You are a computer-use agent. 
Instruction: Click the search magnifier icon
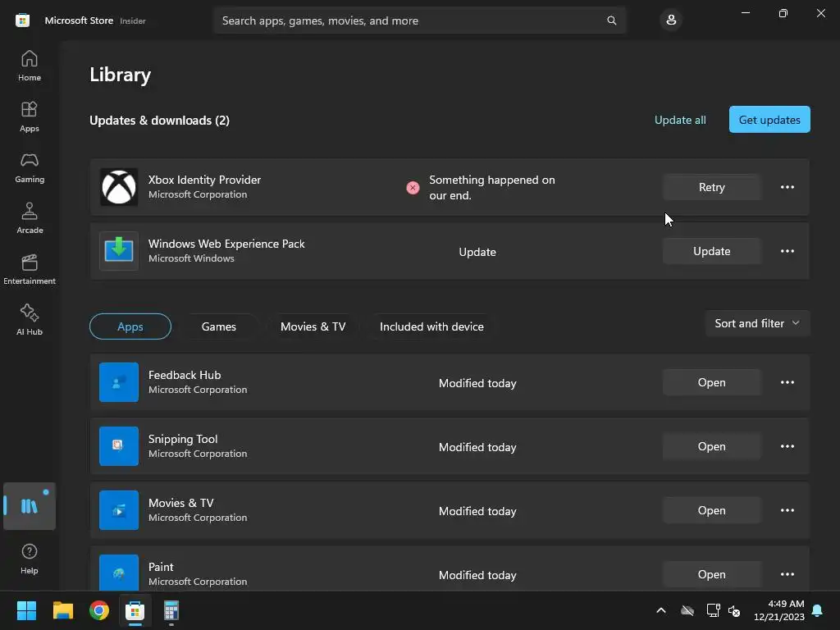(611, 21)
